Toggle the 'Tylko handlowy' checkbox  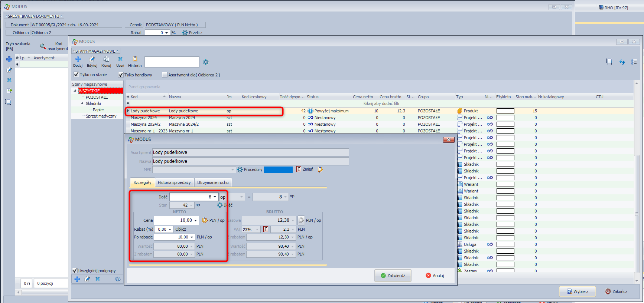[x=121, y=75]
